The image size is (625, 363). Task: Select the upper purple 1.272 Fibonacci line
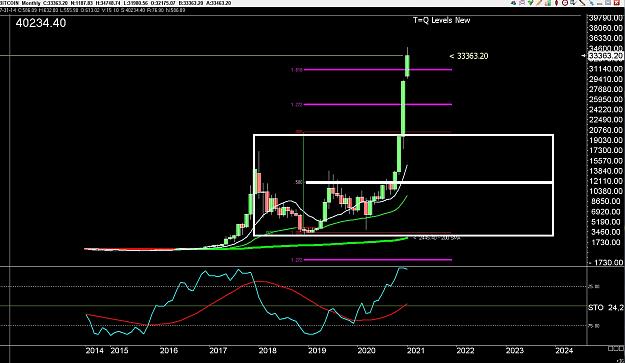[378, 104]
